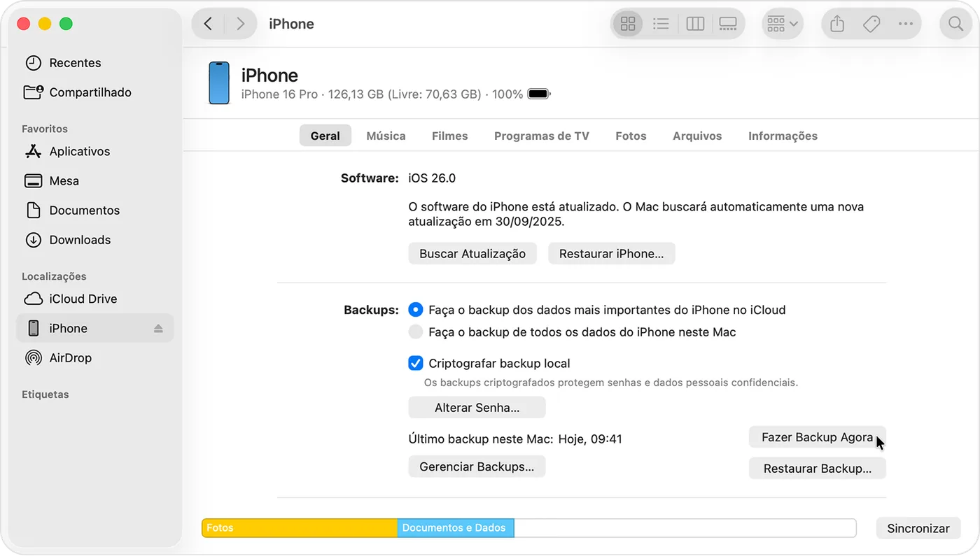Click the blue iPhone device image

point(219,83)
